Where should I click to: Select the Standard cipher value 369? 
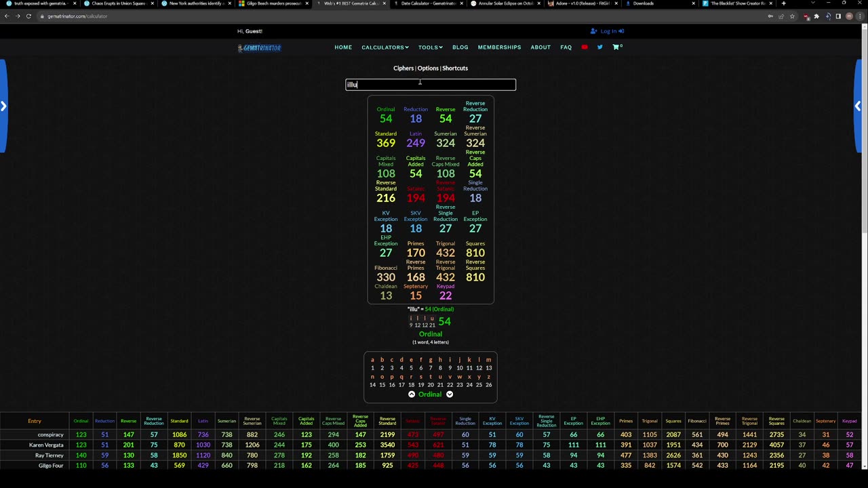(386, 143)
